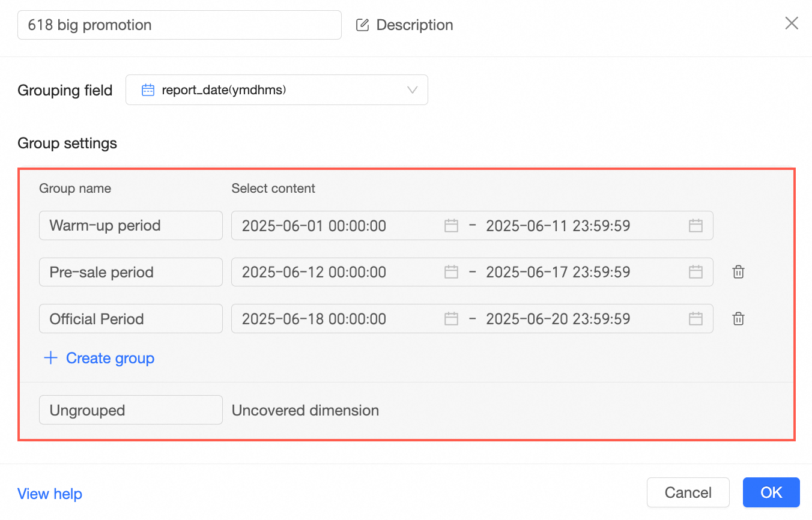
Task: Delete the Official Period group
Action: 739,319
